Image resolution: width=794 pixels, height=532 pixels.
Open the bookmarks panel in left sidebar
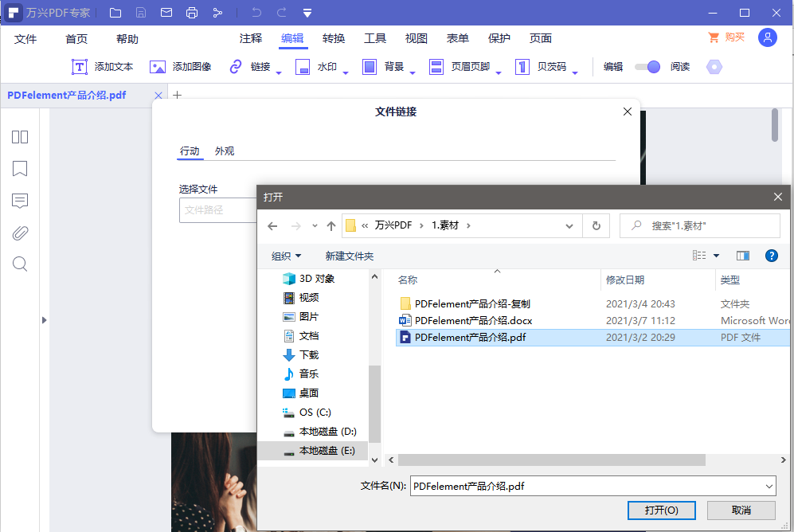(20, 169)
